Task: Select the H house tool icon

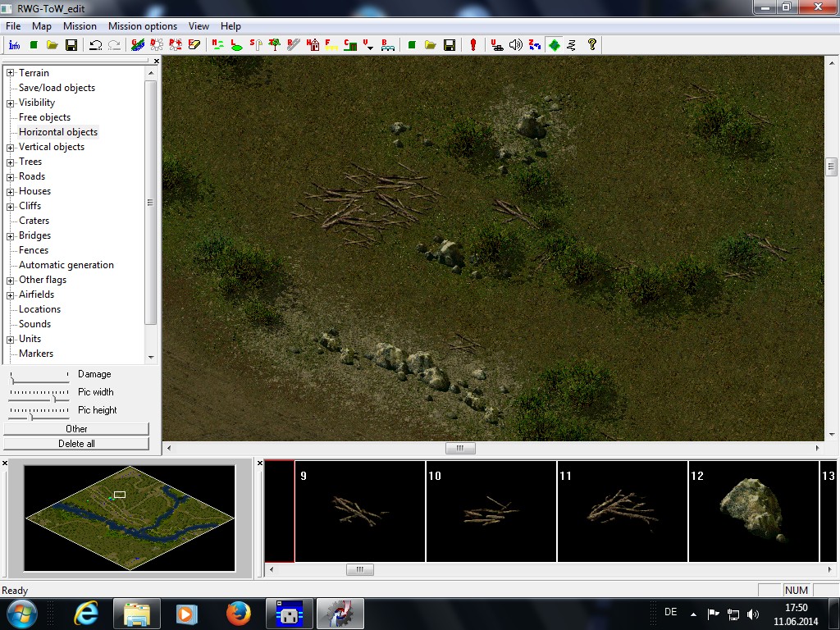Action: [313, 45]
